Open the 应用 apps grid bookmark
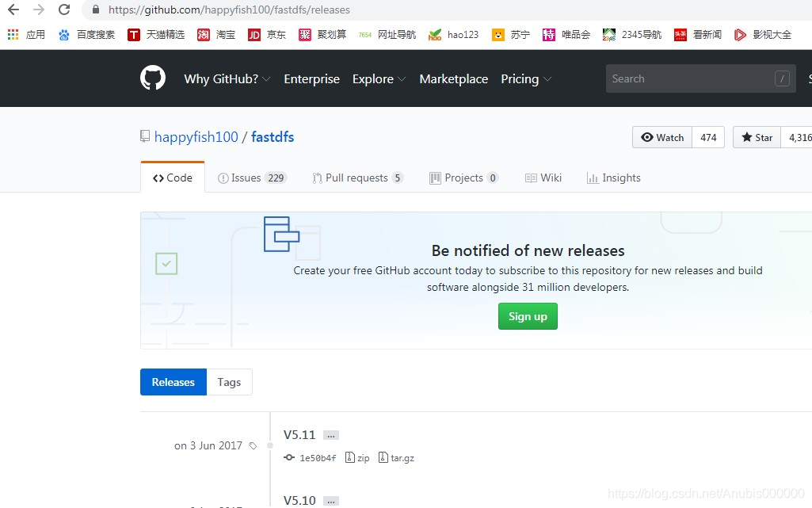The height and width of the screenshot is (508, 812). coord(26,35)
